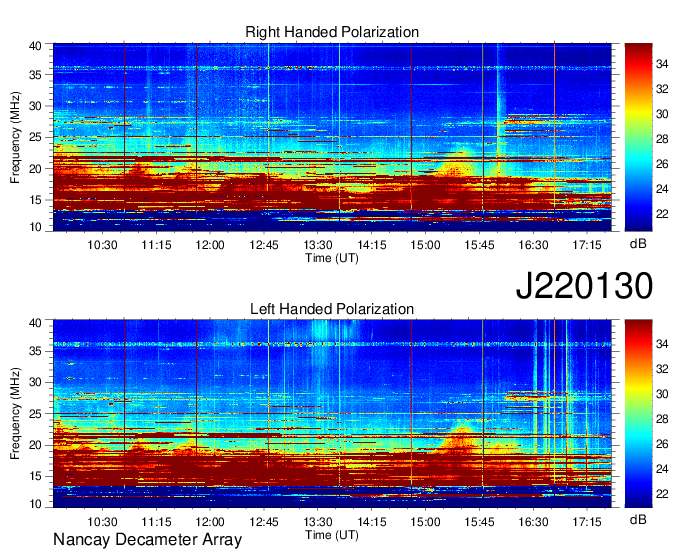
Task: Click 11:15 time tick on Left Handed plot
Action: (x=156, y=522)
